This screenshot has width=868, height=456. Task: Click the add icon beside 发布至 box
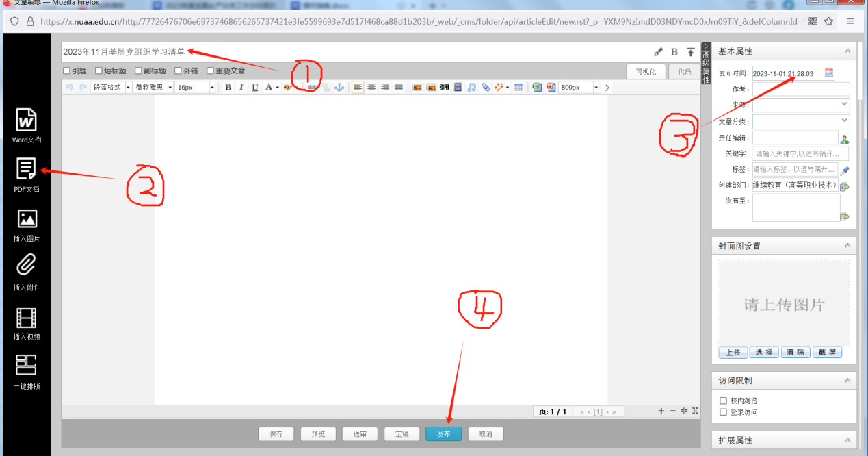[845, 216]
